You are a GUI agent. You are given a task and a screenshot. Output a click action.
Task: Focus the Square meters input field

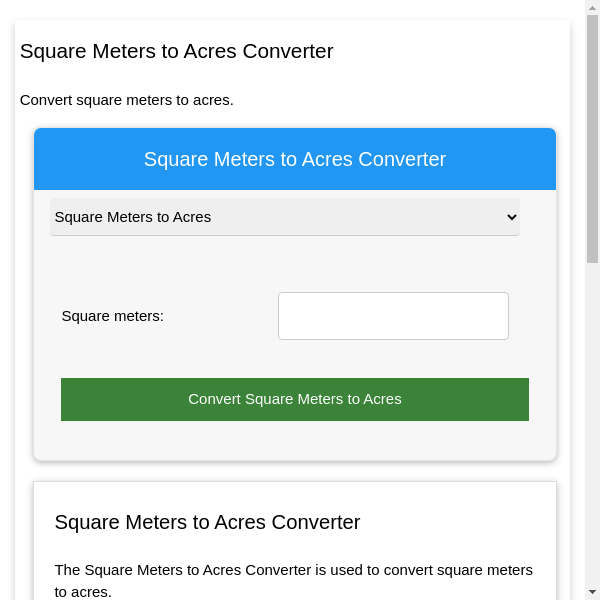(393, 316)
